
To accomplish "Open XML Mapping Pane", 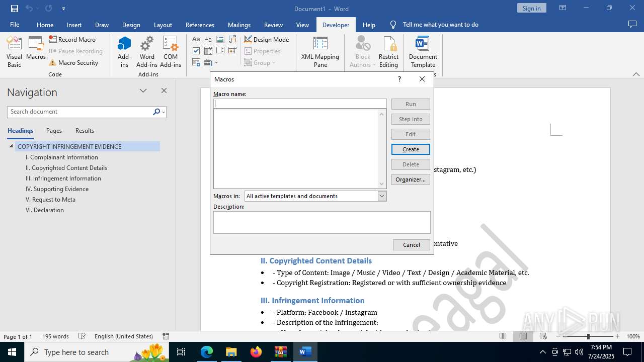I will 320,52.
